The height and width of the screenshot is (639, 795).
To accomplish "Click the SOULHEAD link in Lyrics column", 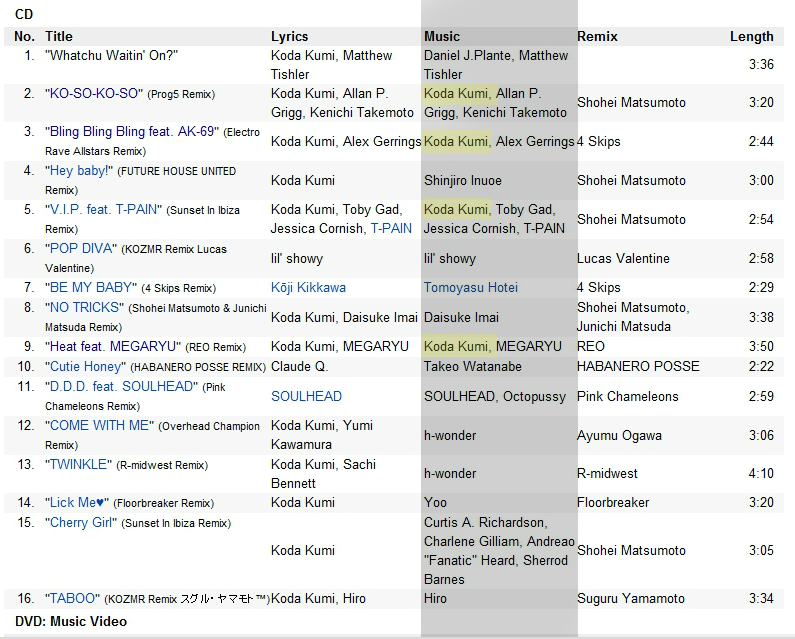I will (306, 396).
